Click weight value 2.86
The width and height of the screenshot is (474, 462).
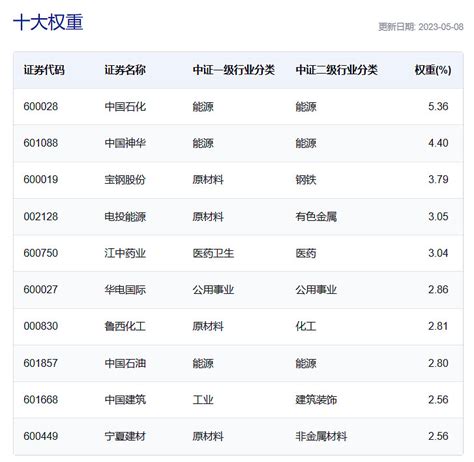click(x=438, y=289)
